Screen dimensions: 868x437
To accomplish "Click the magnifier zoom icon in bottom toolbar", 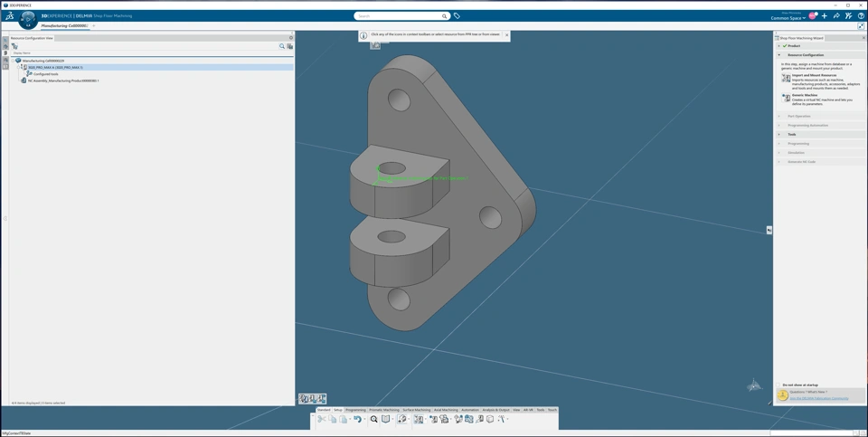I will (x=373, y=420).
